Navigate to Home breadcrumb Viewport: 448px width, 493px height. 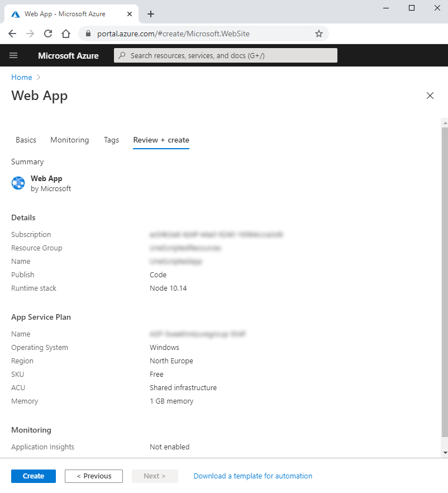22,77
